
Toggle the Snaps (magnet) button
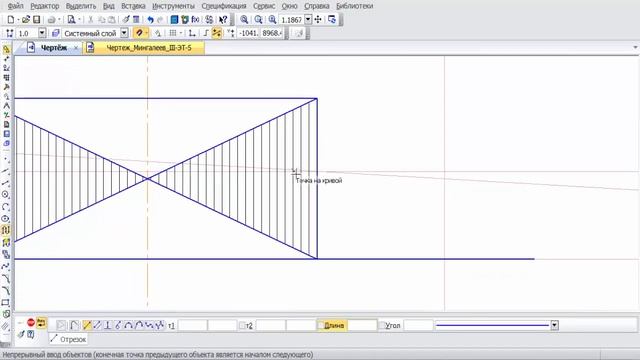click(x=138, y=33)
